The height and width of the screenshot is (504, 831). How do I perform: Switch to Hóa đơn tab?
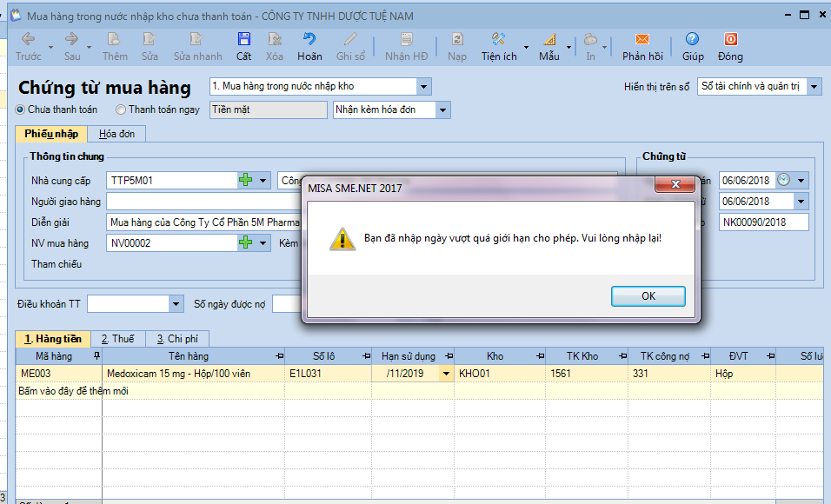[x=116, y=134]
